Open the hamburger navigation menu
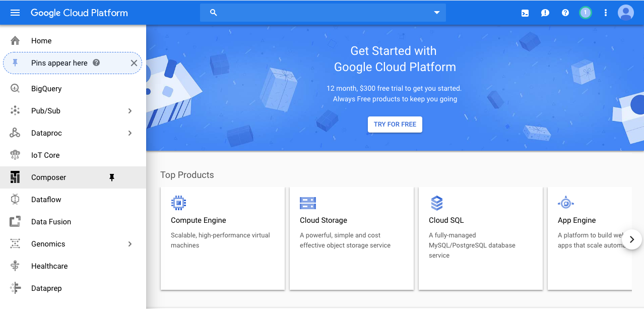Screen dimensions: 644x309 [x=15, y=13]
